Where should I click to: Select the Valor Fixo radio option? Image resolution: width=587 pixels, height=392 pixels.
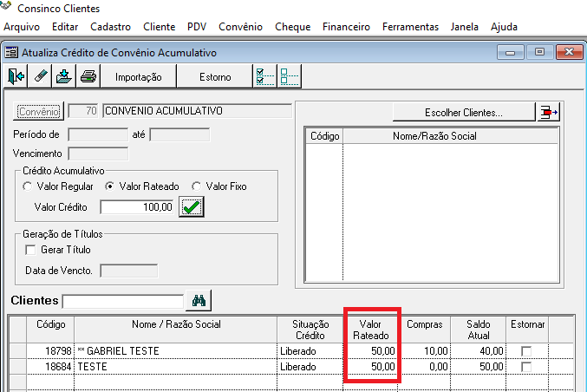click(x=196, y=186)
